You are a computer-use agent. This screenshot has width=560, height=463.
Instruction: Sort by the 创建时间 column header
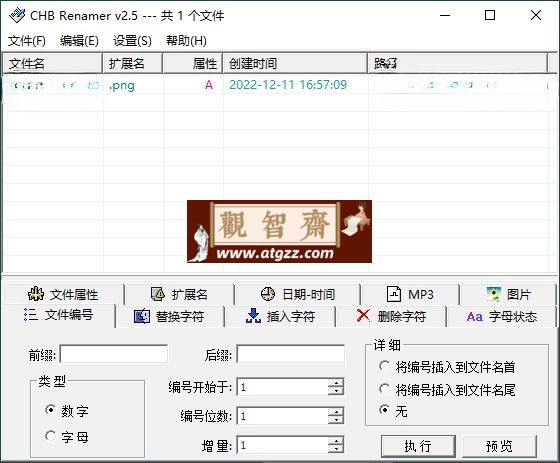click(295, 64)
